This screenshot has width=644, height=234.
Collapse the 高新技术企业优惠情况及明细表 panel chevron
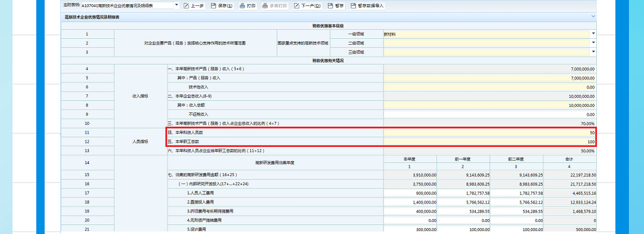tap(593, 17)
